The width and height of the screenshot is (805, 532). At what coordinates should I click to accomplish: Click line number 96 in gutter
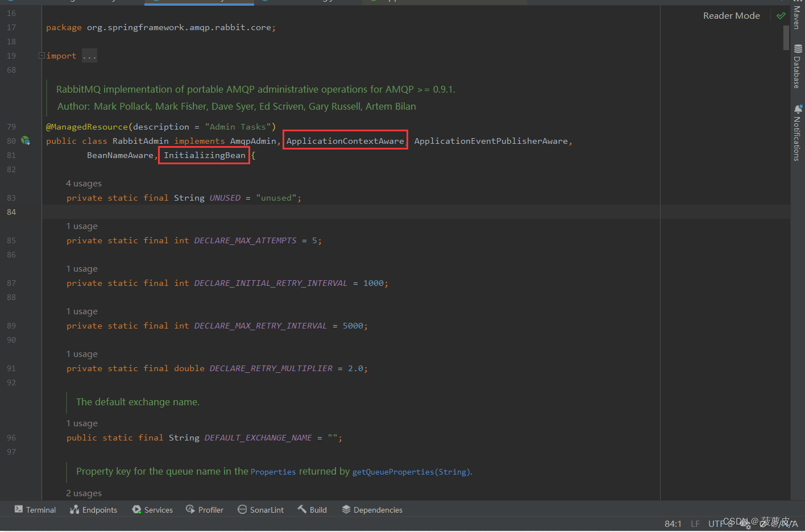tap(11, 438)
